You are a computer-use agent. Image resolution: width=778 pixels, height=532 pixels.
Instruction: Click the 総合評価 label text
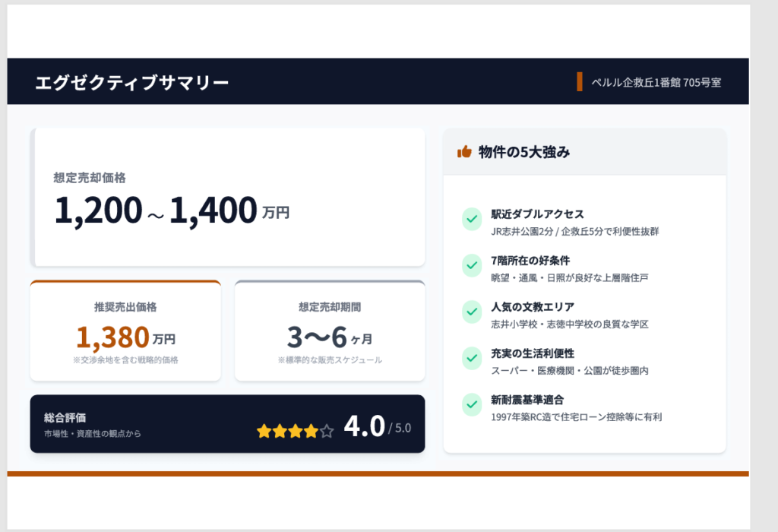click(65, 418)
